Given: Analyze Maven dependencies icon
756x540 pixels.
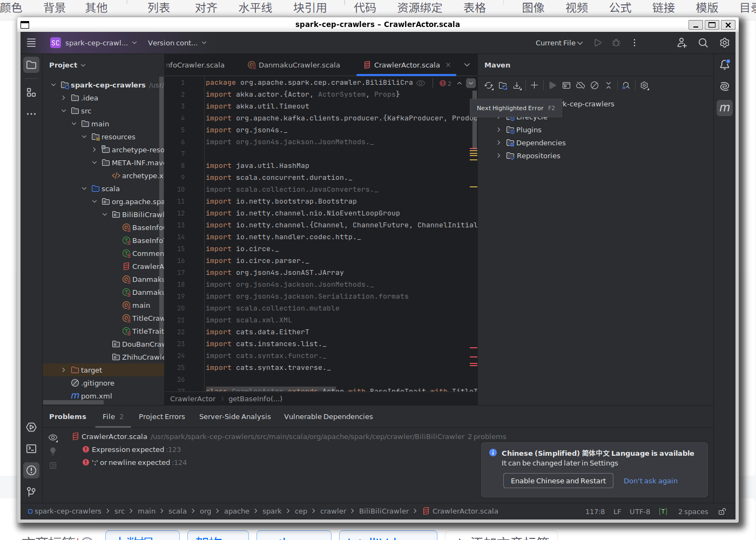Looking at the screenshot, I should click(626, 85).
